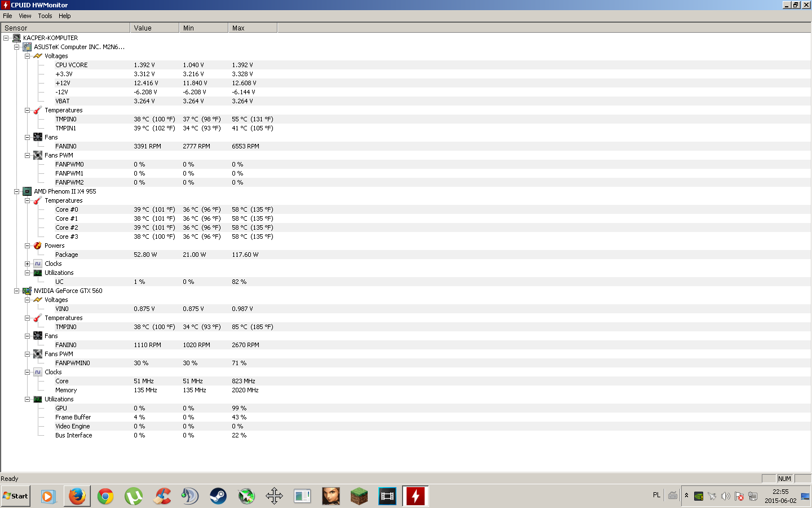This screenshot has width=812, height=508.
Task: Collapse the KACPER-KOMPUTER root node
Action: [x=6, y=38]
